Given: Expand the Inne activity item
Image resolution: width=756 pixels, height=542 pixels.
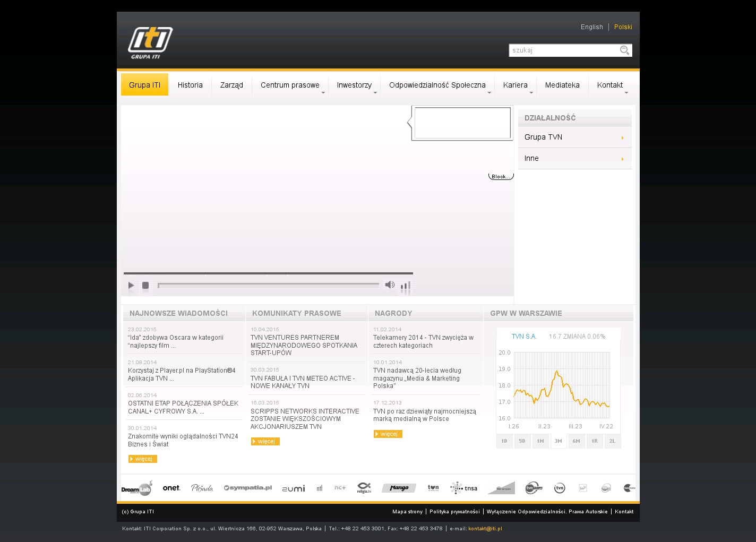Looking at the screenshot, I should (574, 159).
